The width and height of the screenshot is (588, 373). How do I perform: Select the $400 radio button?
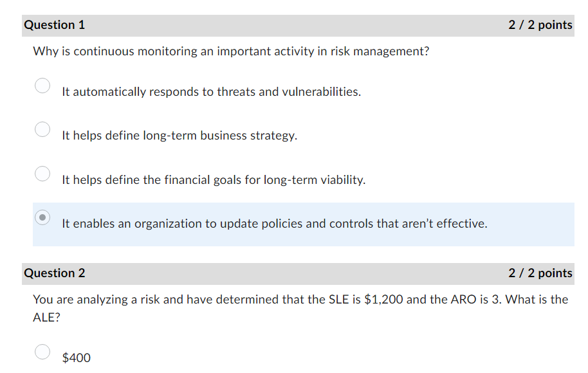[42, 351]
